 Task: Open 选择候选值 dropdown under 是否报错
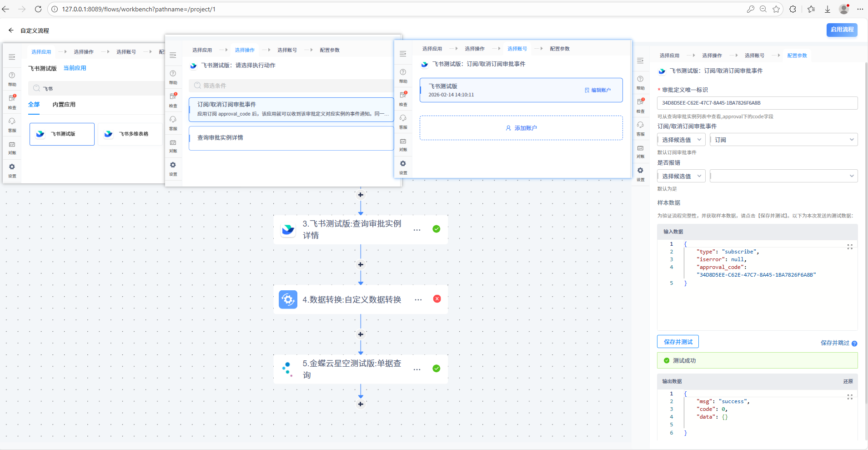pyautogui.click(x=681, y=176)
